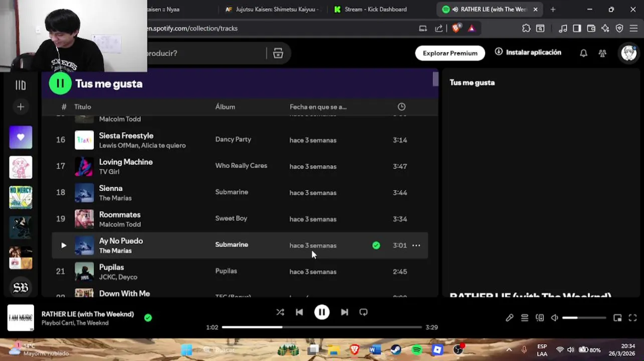This screenshot has height=361, width=644.
Task: Open TV Girl artist link
Action: point(109,171)
